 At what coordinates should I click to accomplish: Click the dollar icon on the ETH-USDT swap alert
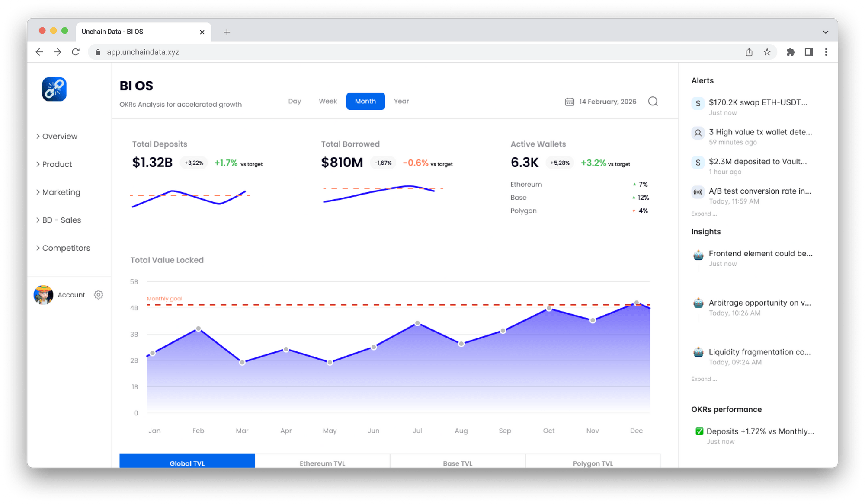(698, 103)
